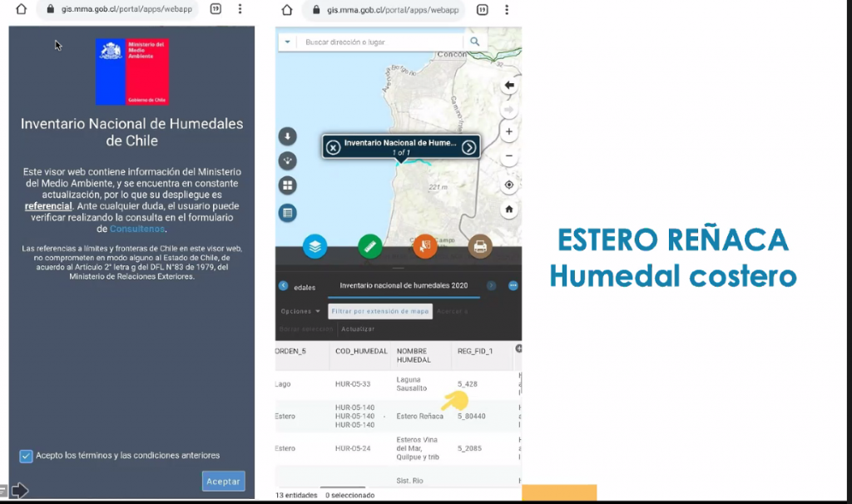This screenshot has height=504, width=852.
Task: Expand the search source dropdown arrow
Action: pyautogui.click(x=287, y=42)
